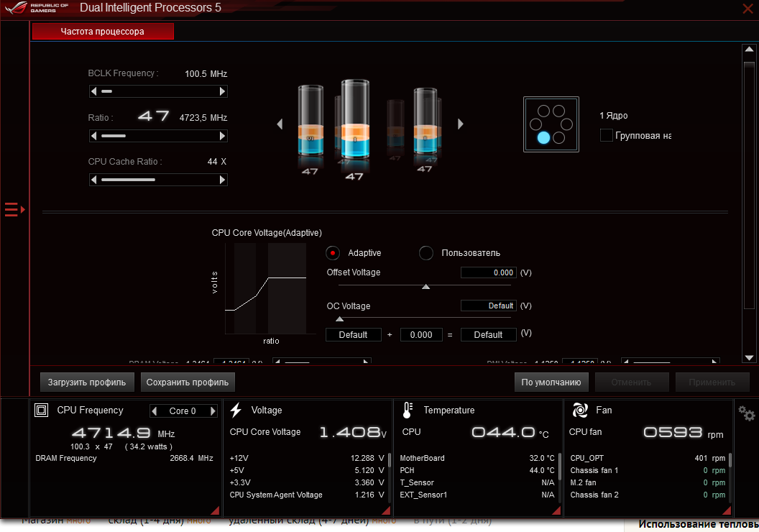Expand Temperature panel red corner triangle
Image resolution: width=759 pixels, height=532 pixels.
[x=556, y=510]
